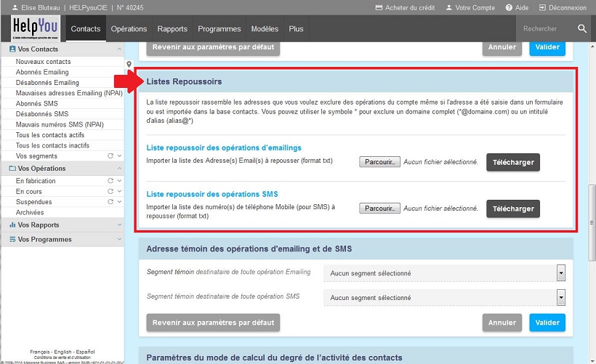Expand the Vos Programmes section chevron
This screenshot has width=596, height=364.
[119, 239]
